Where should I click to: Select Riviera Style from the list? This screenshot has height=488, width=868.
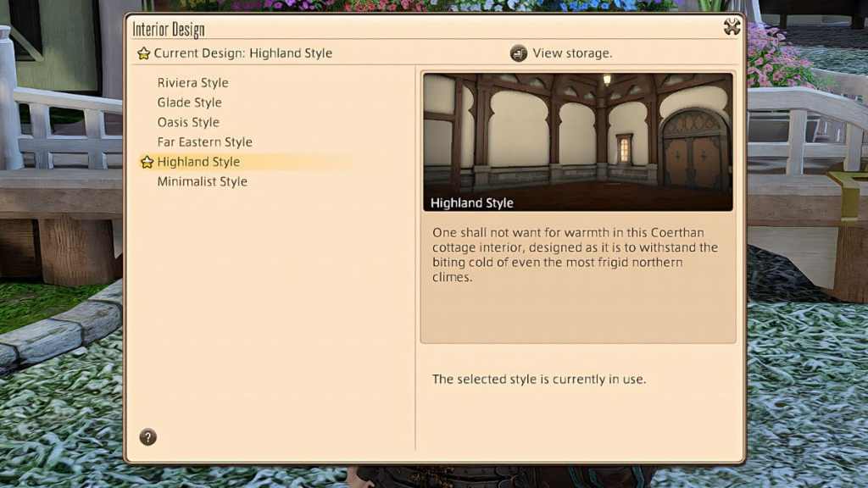tap(192, 83)
